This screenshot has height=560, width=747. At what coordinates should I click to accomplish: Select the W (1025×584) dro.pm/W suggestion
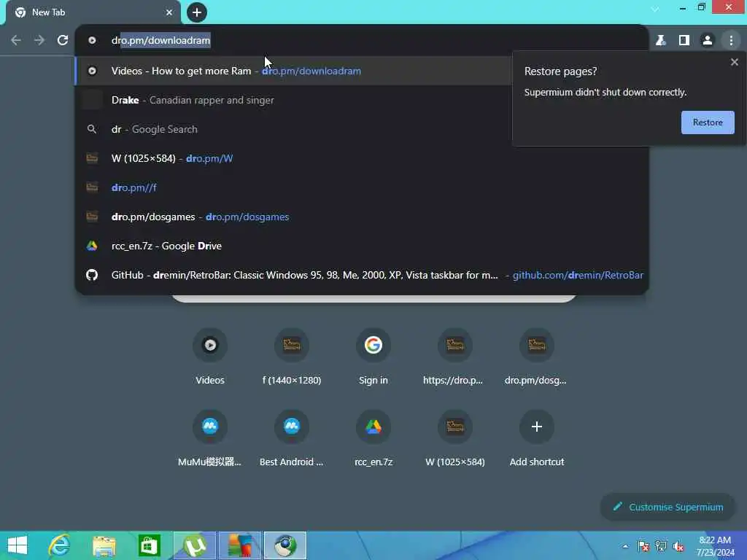point(362,158)
